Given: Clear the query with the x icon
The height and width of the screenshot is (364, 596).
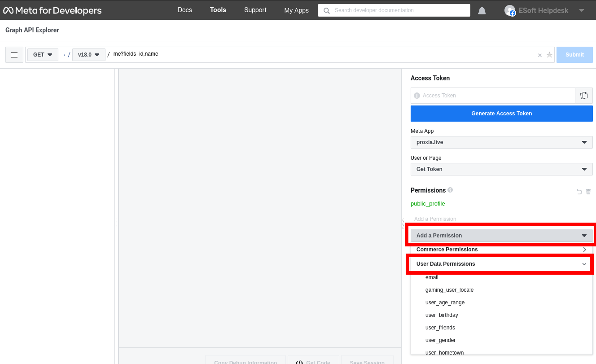Looking at the screenshot, I should (540, 55).
